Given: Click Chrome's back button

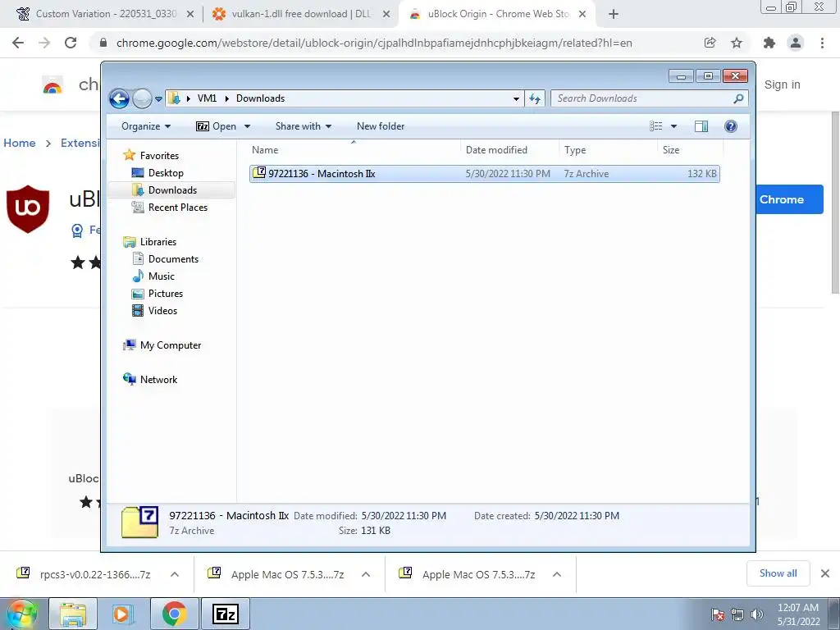Looking at the screenshot, I should (x=18, y=43).
